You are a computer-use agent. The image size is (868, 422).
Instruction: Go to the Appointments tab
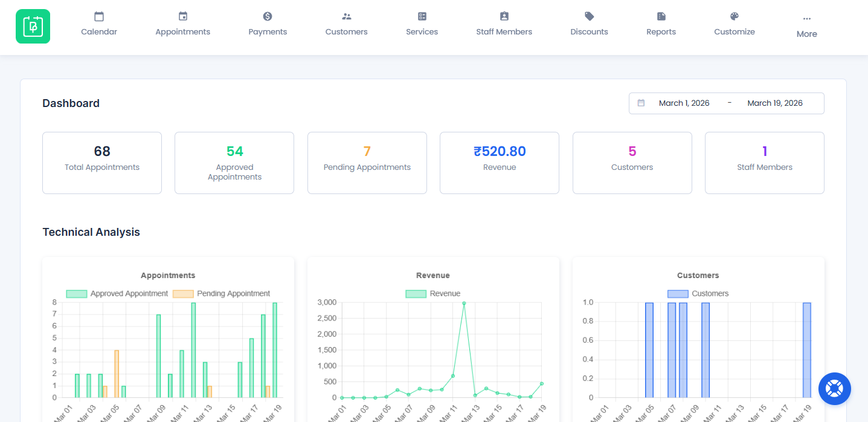click(x=182, y=24)
